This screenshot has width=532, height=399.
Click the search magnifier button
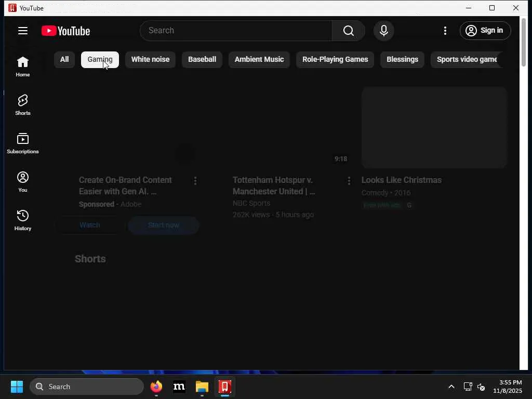(x=349, y=31)
